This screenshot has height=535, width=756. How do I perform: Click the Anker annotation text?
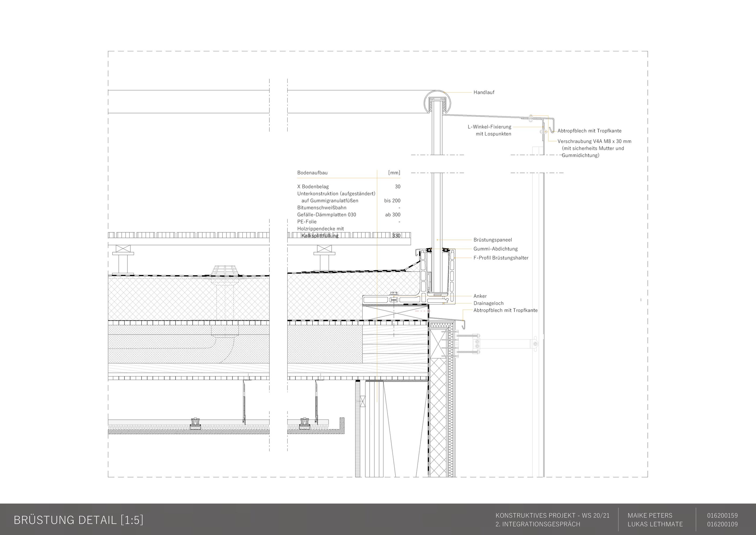[480, 296]
